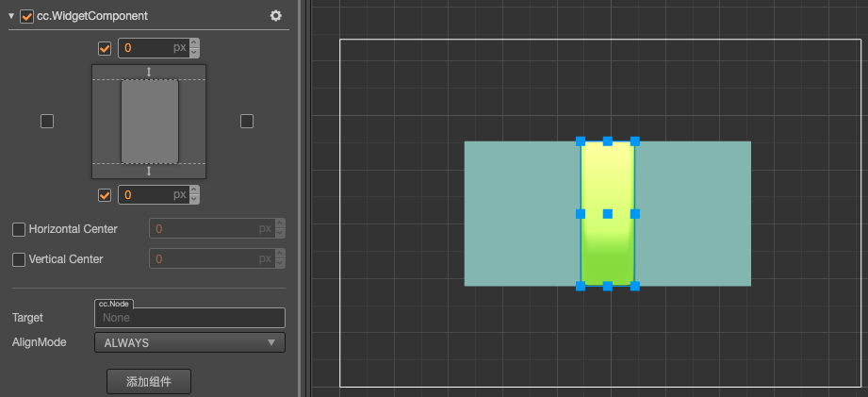Click the Target node field
Viewport: 868px width, 397px height.
pyautogui.click(x=189, y=318)
